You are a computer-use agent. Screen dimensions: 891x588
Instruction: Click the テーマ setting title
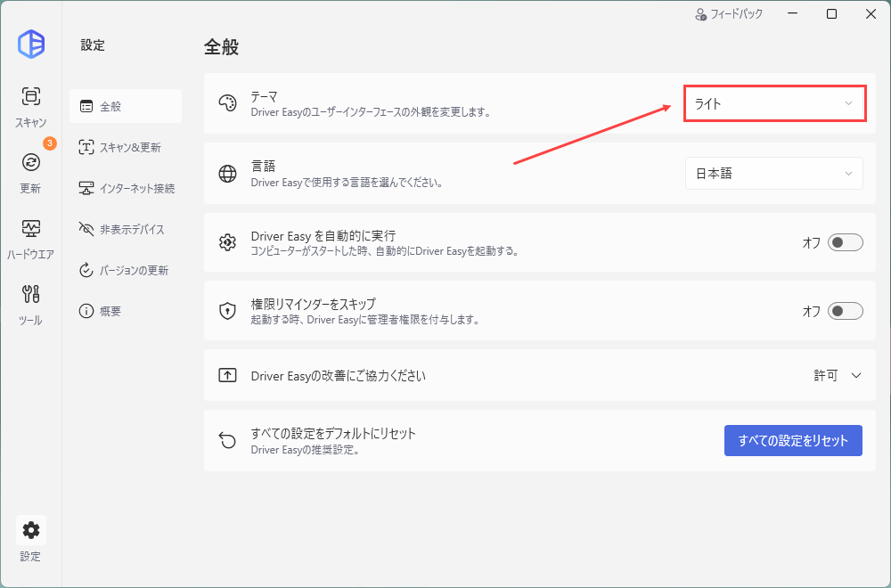click(x=265, y=97)
